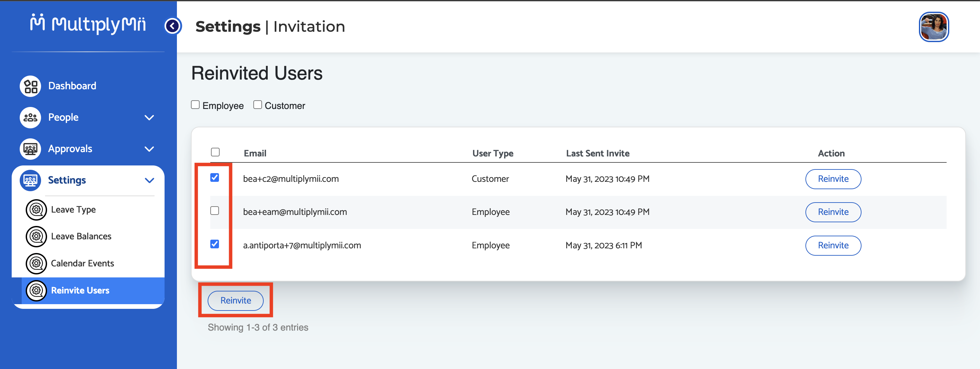Click the MultiplyMii logo
Viewport: 980px width, 369px height.
click(88, 24)
